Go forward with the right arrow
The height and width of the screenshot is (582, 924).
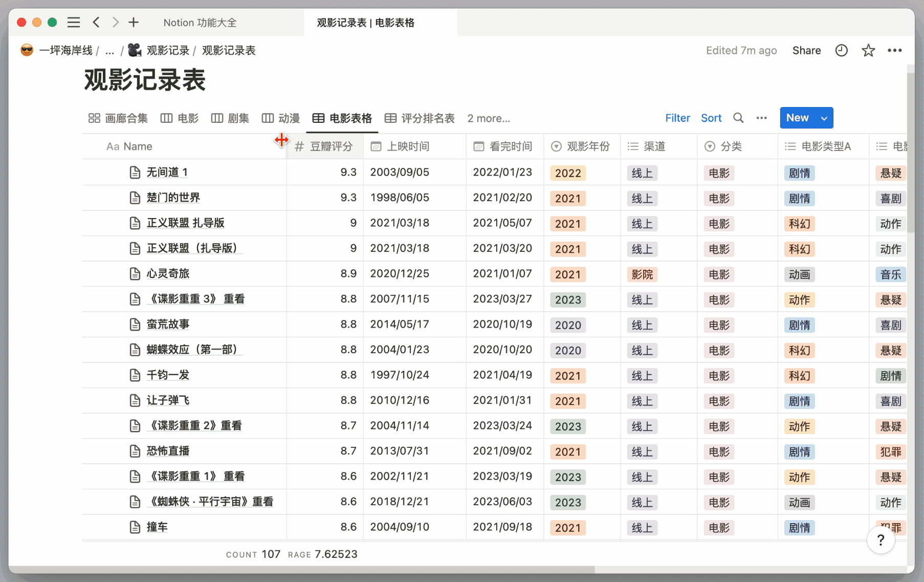pos(116,22)
